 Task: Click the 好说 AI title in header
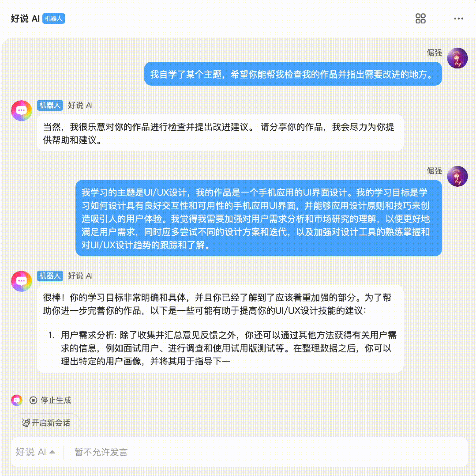(x=25, y=19)
